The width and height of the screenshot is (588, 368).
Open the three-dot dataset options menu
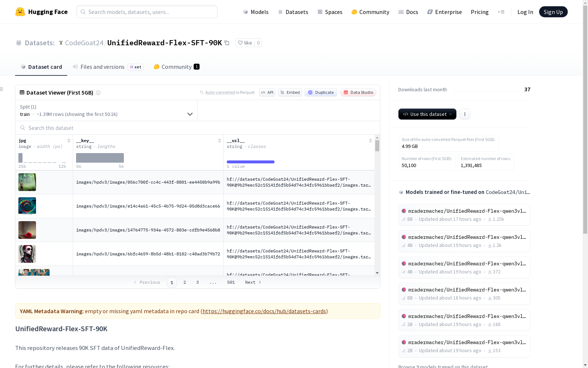pyautogui.click(x=465, y=114)
